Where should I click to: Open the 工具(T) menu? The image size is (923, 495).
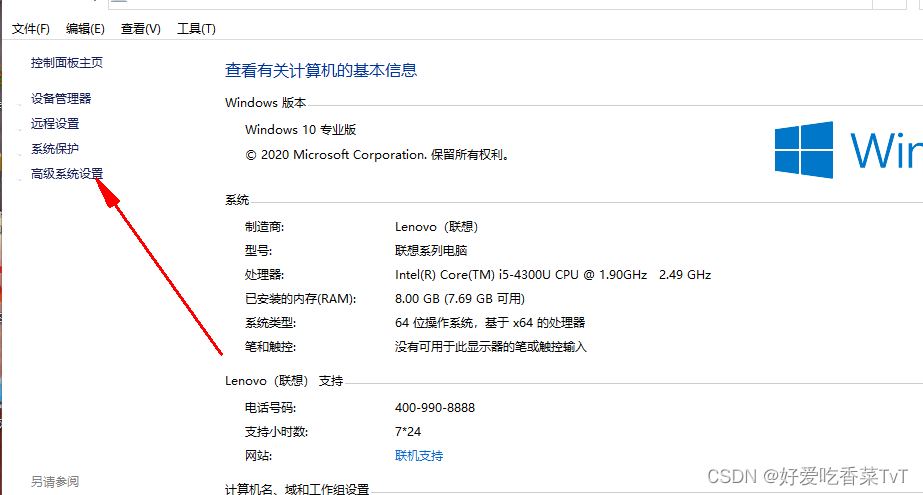[197, 29]
